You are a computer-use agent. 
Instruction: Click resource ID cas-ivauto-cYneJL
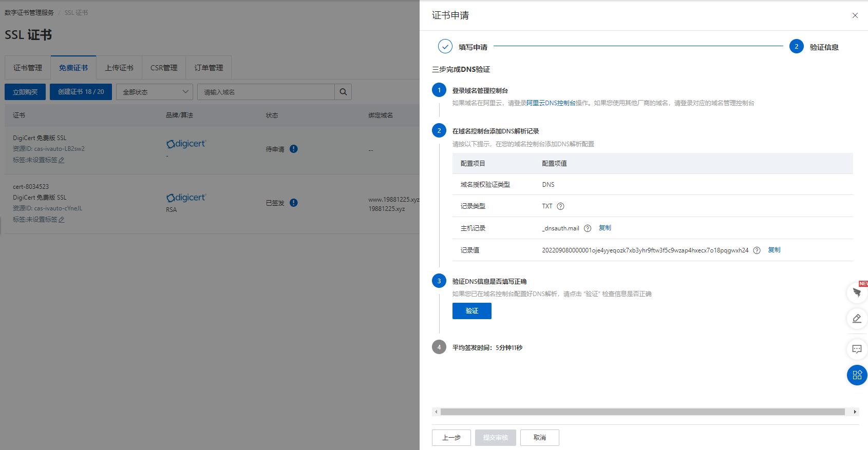[x=47, y=208]
